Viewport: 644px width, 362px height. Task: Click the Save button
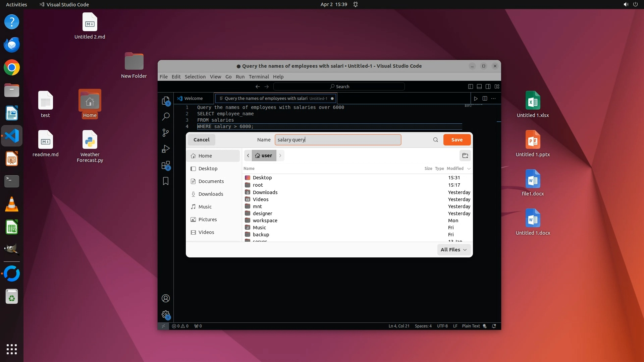pyautogui.click(x=457, y=140)
